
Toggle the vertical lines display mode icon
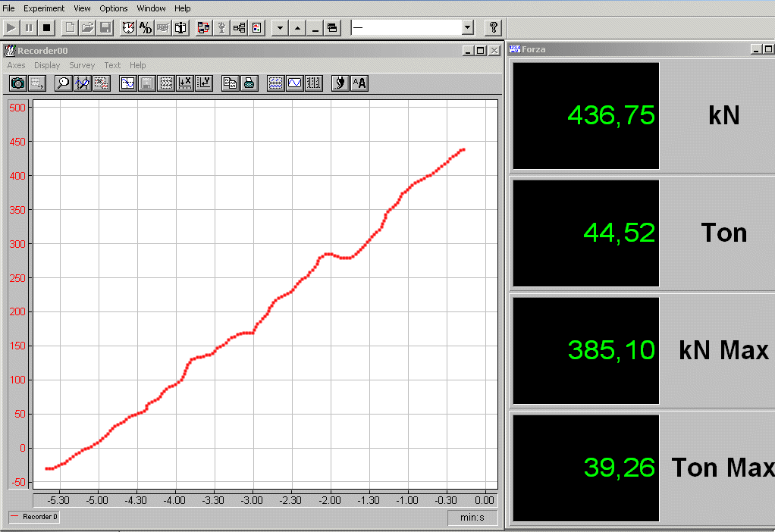(313, 83)
